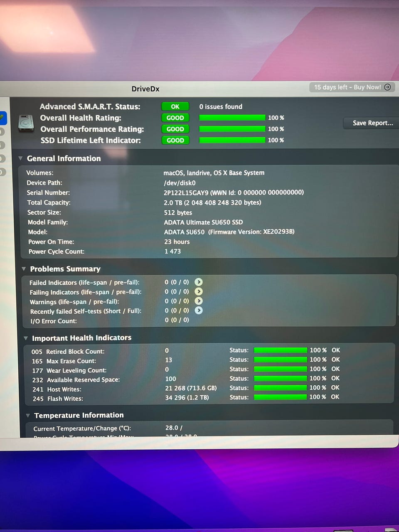Click the Overall Health Rating progress bar
Image resolution: width=399 pixels, height=532 pixels.
(232, 118)
